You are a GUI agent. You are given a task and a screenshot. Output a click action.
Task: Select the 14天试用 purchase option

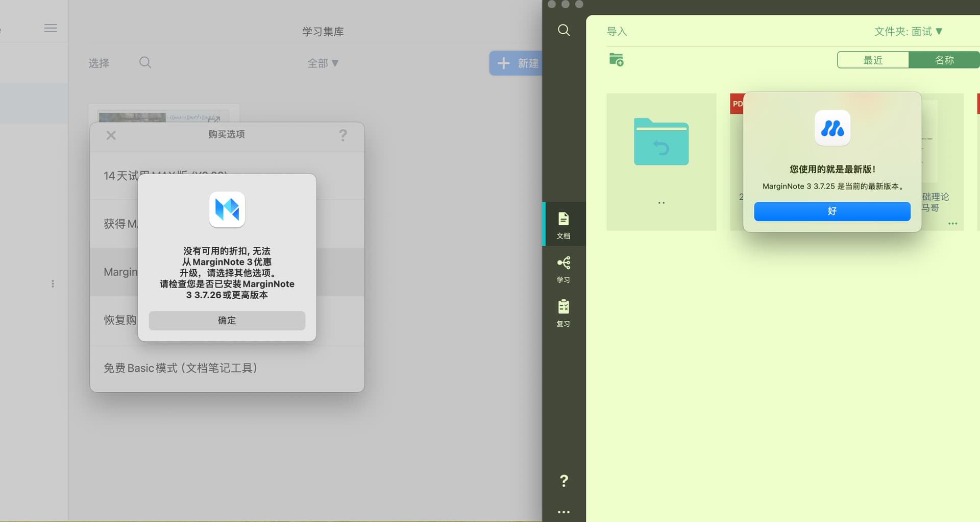(x=227, y=176)
